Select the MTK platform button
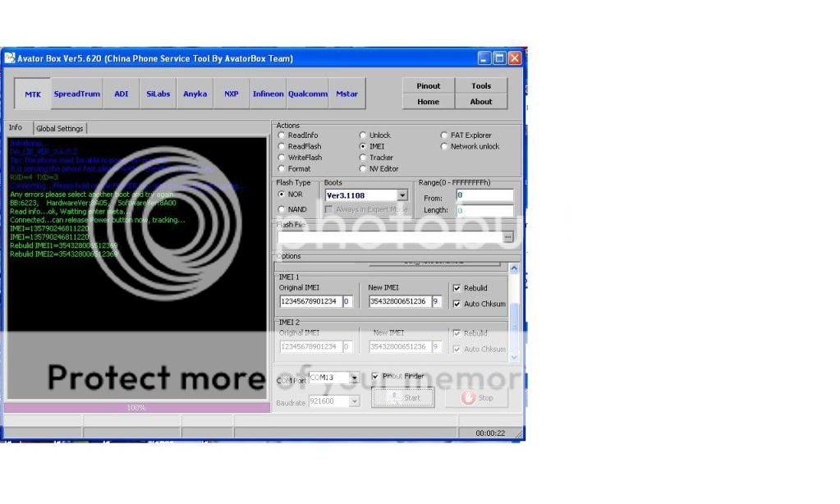 coord(33,94)
